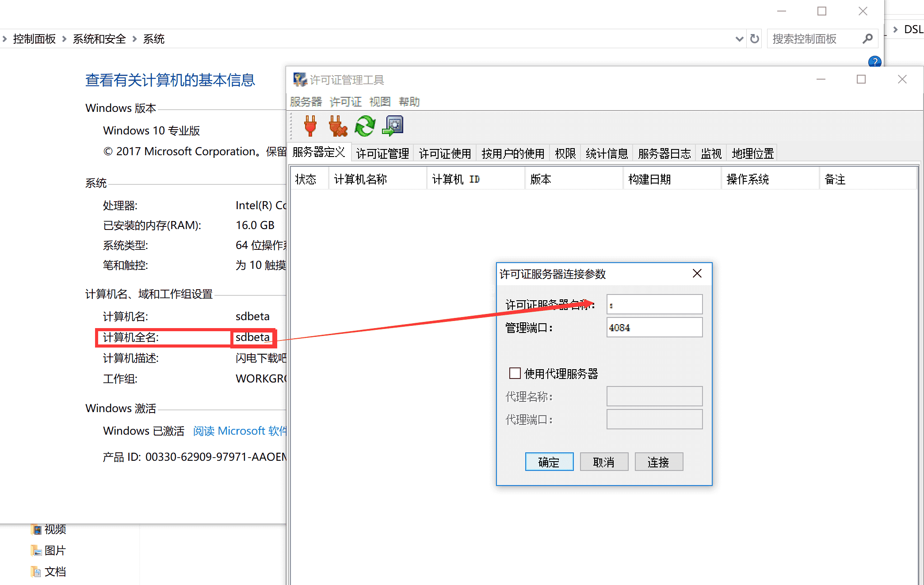Enable the 使用代理服务器 checkbox
This screenshot has width=924, height=585.
click(x=515, y=374)
